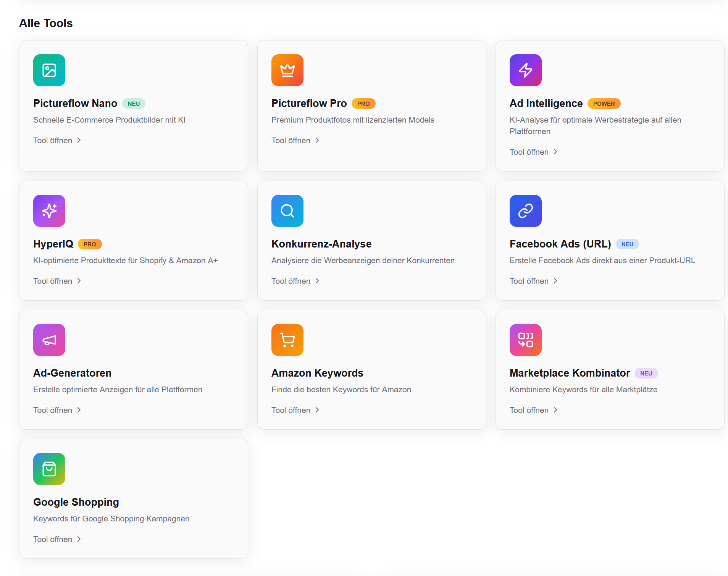This screenshot has width=728, height=576.
Task: Click the Pictureflow Pro crown icon
Action: [x=287, y=70]
